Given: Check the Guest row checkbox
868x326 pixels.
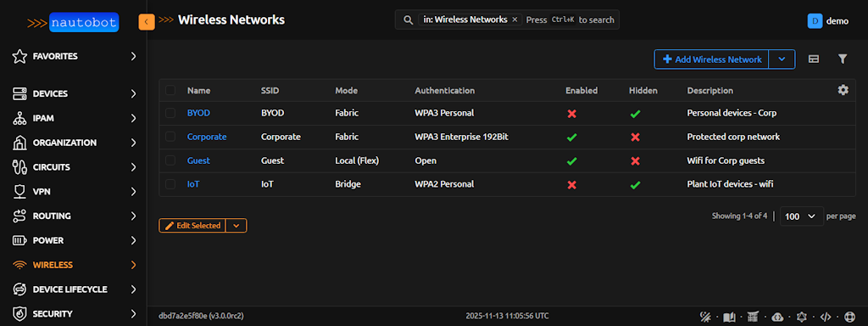Looking at the screenshot, I should (x=170, y=160).
